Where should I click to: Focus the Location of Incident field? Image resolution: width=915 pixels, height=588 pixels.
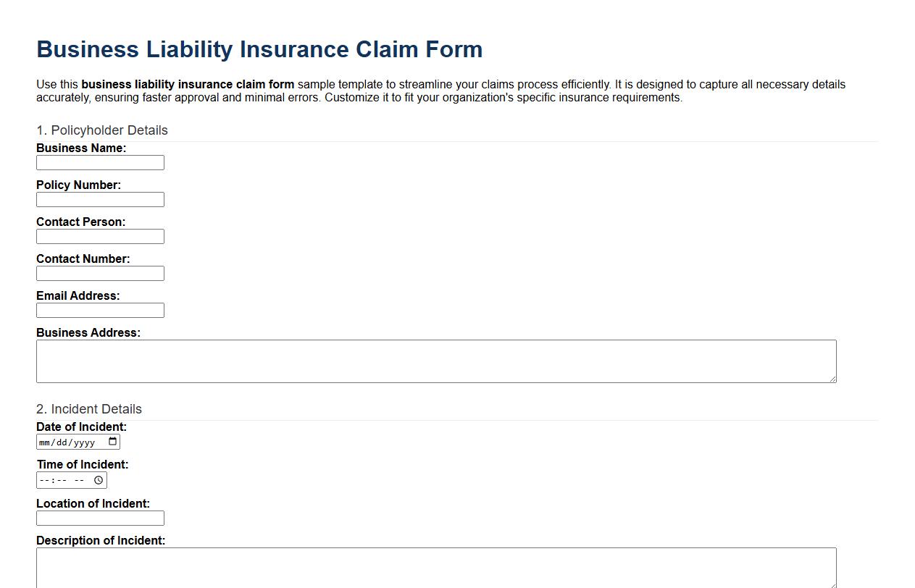pyautogui.click(x=100, y=518)
